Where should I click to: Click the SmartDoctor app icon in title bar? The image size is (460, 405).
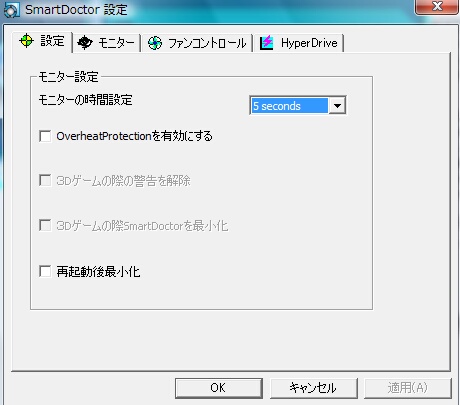pos(12,10)
